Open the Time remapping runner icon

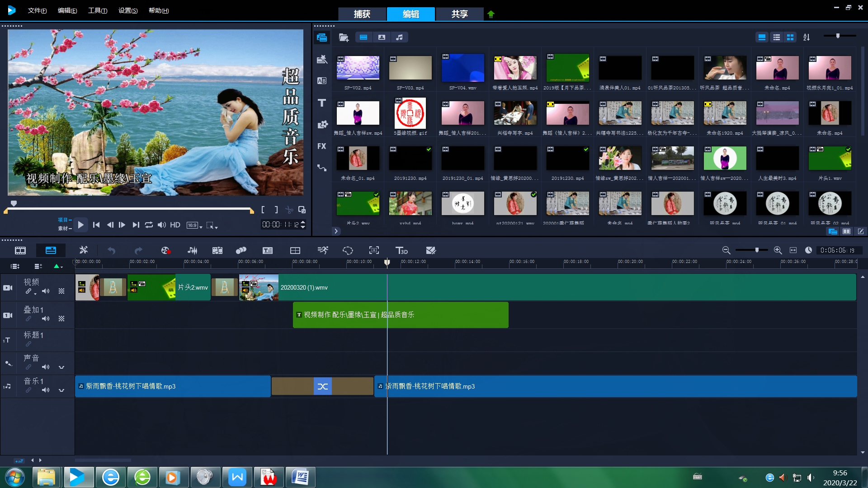point(322,250)
